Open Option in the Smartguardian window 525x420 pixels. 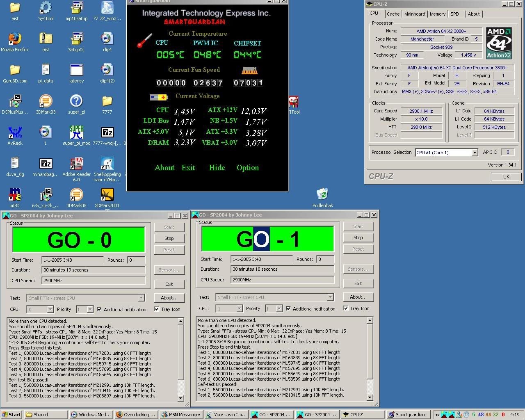click(248, 168)
